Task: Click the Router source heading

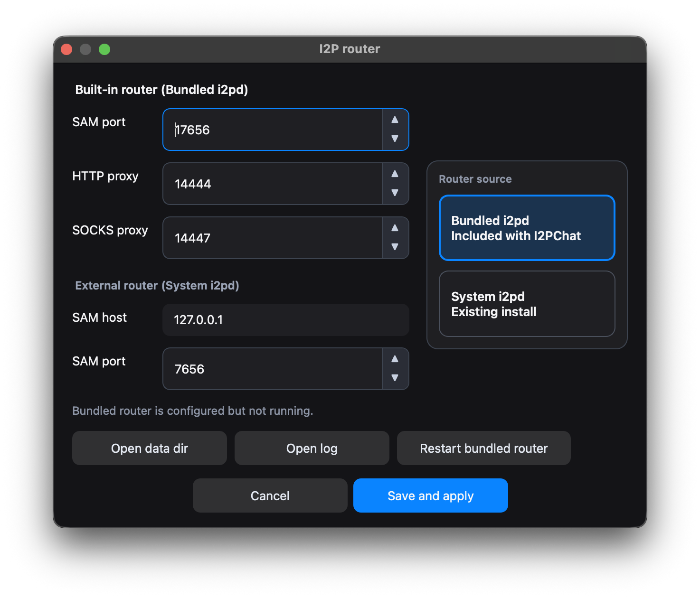Action: tap(475, 179)
